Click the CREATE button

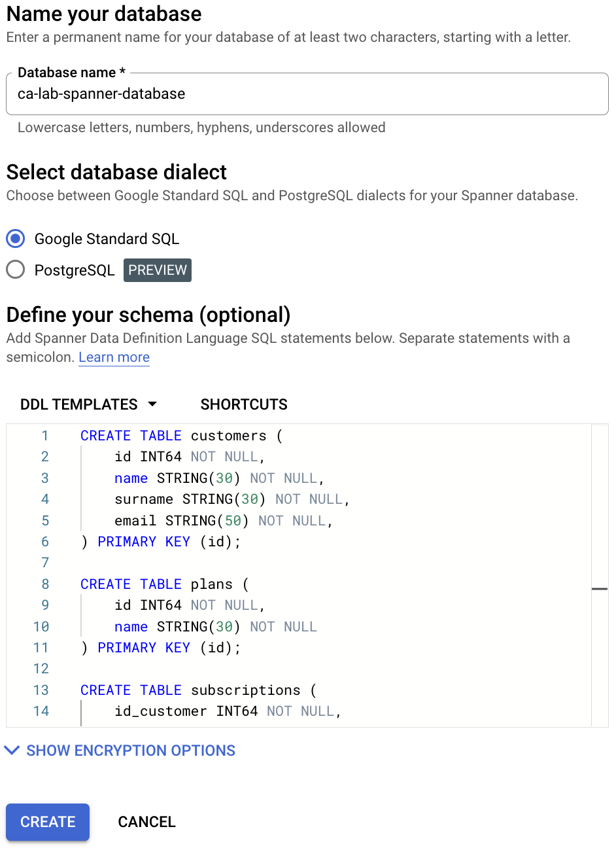coord(48,822)
